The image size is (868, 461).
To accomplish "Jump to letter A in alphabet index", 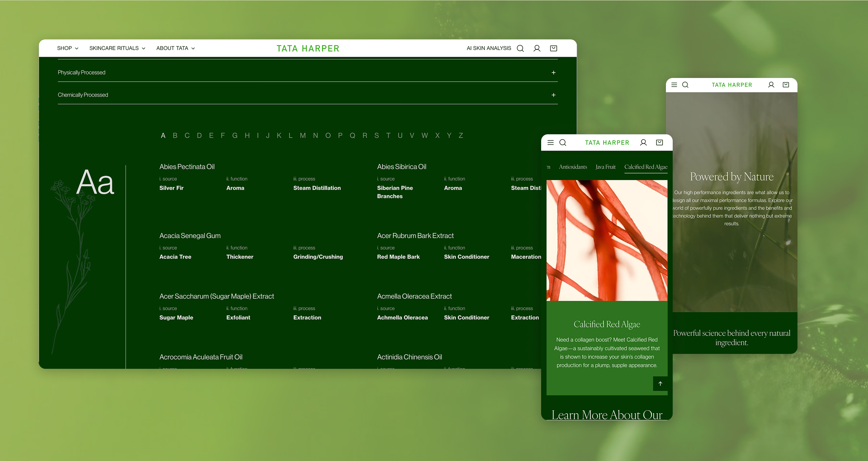I will coord(163,136).
